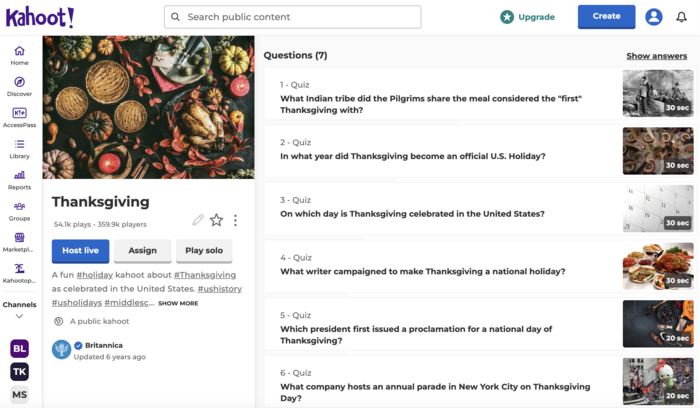700x408 pixels.
Task: Open the Home sidebar icon
Action: point(19,55)
